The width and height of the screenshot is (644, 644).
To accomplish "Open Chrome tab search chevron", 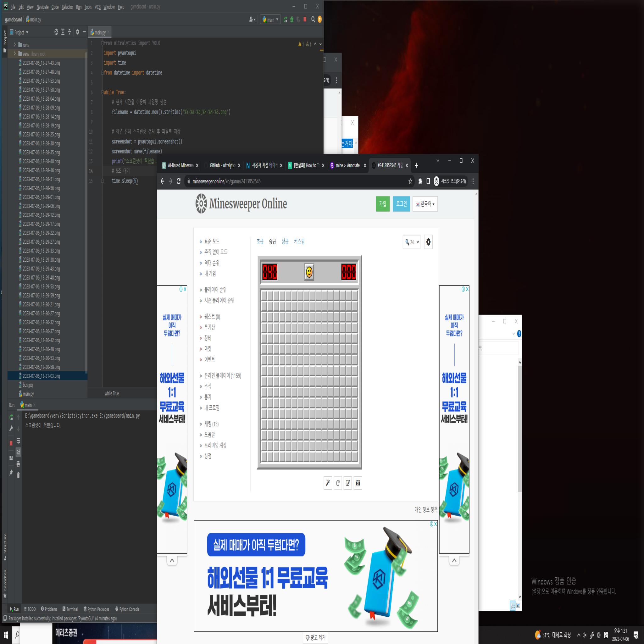I will [438, 161].
